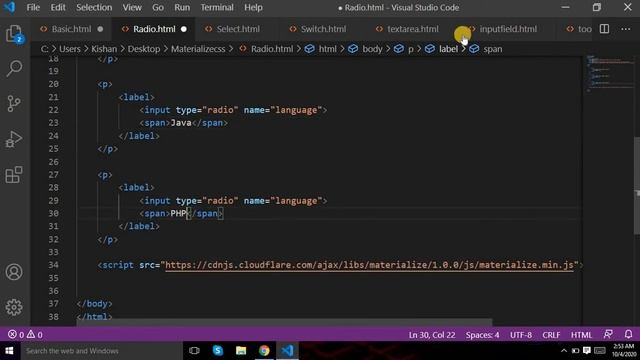
Task: Open the materialize.min.js cloudflare link
Action: click(x=369, y=265)
